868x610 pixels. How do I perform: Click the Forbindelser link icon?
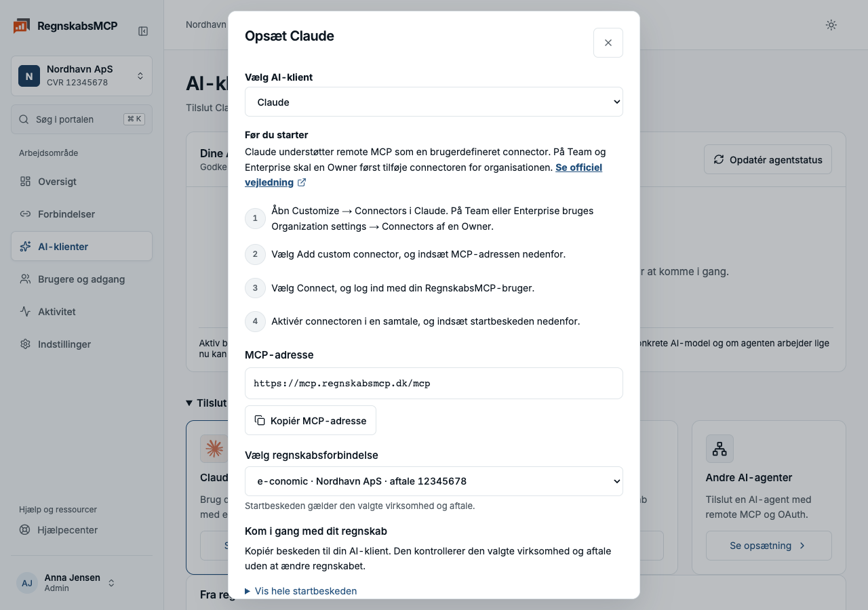[x=25, y=214]
